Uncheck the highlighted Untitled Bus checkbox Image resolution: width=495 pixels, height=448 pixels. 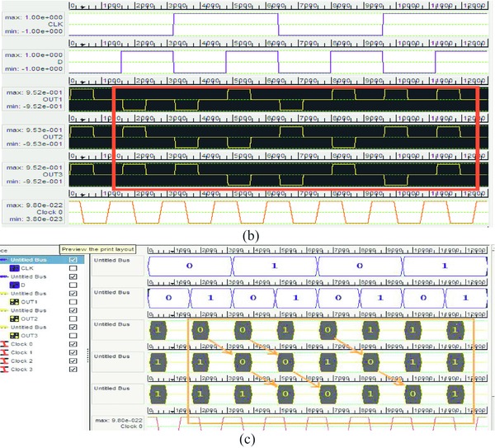(x=73, y=260)
